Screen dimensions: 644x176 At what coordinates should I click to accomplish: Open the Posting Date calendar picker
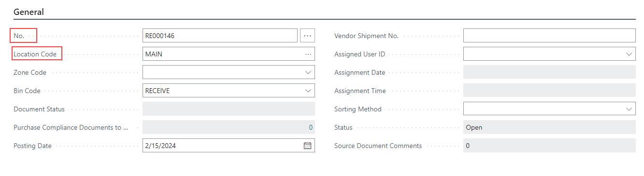coord(307,146)
